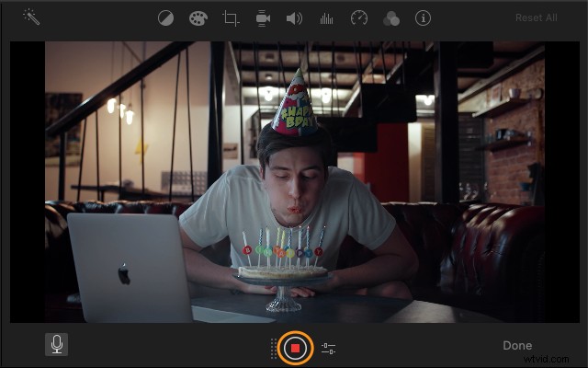Open noise reduction and equalizer bars
Image resolution: width=588 pixels, height=368 pixels.
tap(326, 18)
